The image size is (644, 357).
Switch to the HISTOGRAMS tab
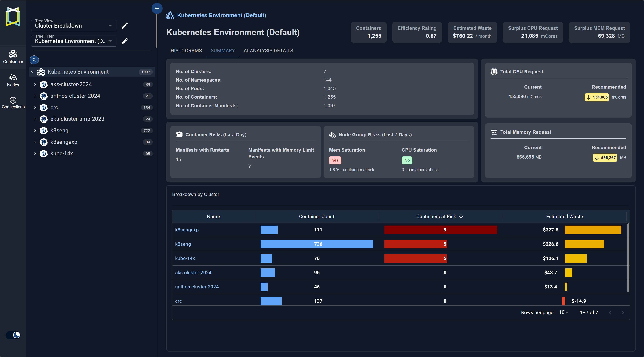pos(186,50)
